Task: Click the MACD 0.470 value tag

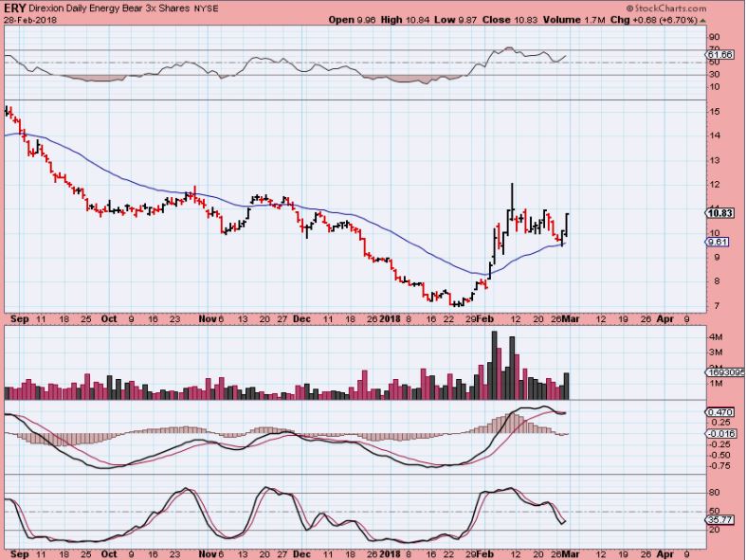Action: pyautogui.click(x=719, y=412)
